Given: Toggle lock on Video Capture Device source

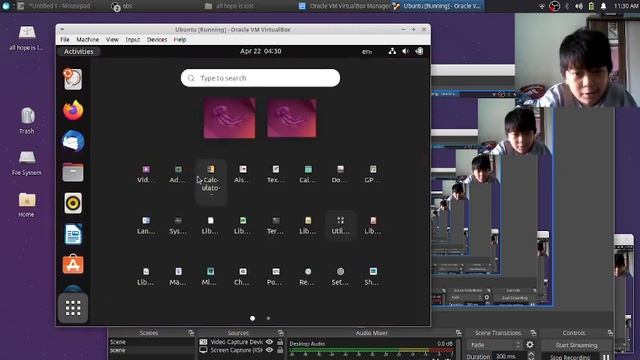Looking at the screenshot, I should [280, 342].
